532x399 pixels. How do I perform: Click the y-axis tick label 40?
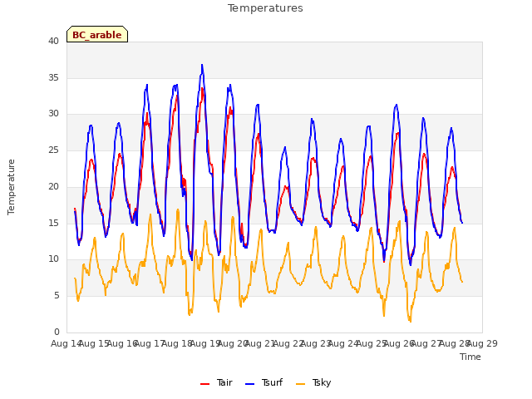53,42
